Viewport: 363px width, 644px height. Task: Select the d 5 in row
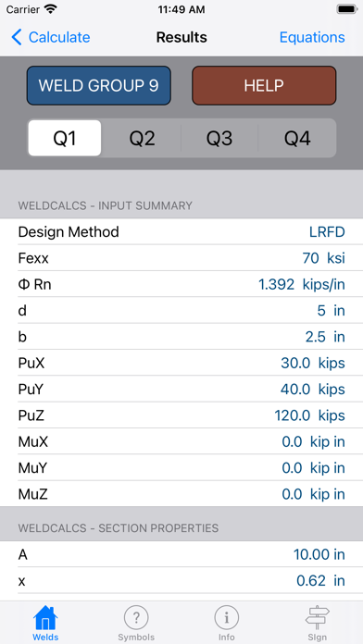click(x=181, y=311)
